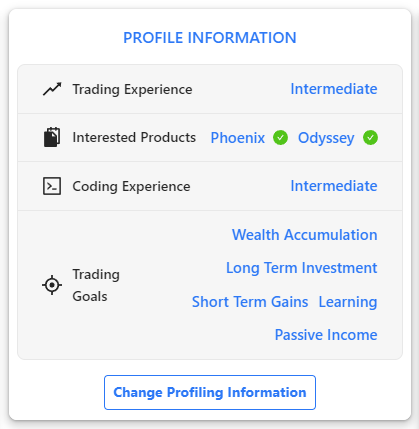Click the Interested Products label text
419x429 pixels.
[x=134, y=137]
